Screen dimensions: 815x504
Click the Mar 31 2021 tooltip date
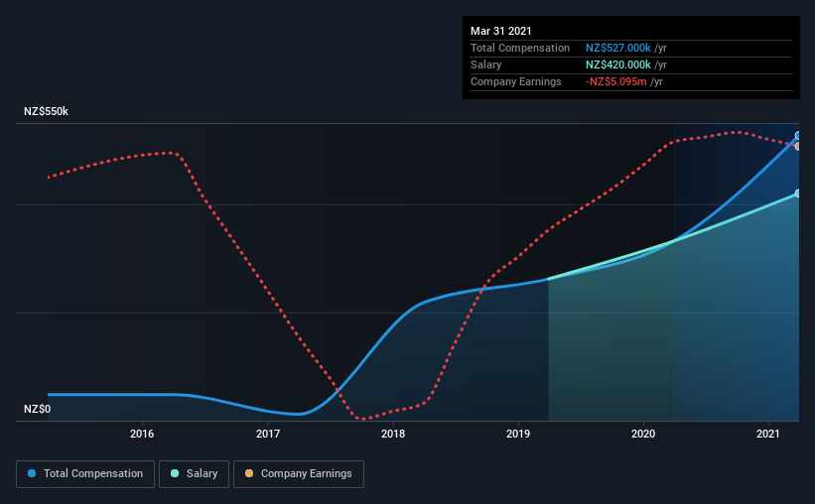(501, 31)
